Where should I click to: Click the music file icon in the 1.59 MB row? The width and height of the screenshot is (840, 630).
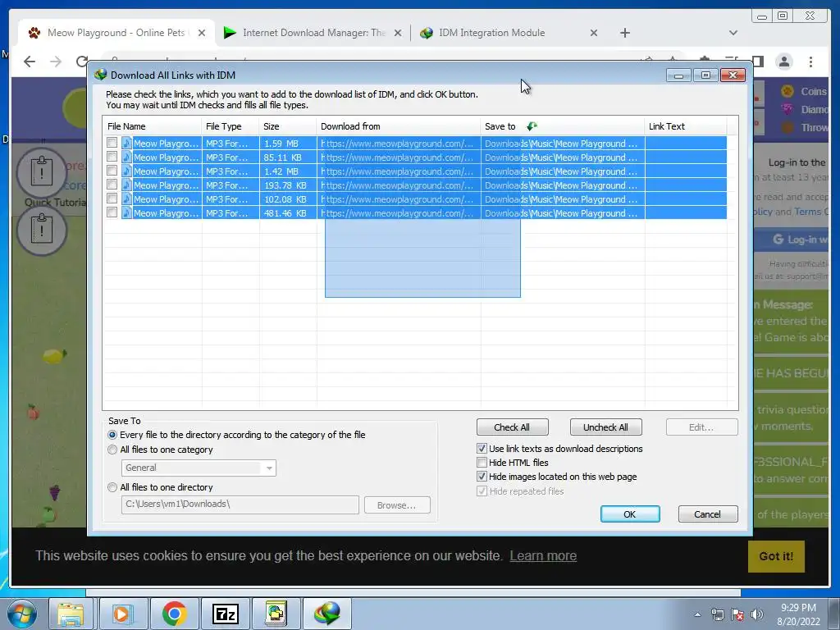pyautogui.click(x=127, y=143)
